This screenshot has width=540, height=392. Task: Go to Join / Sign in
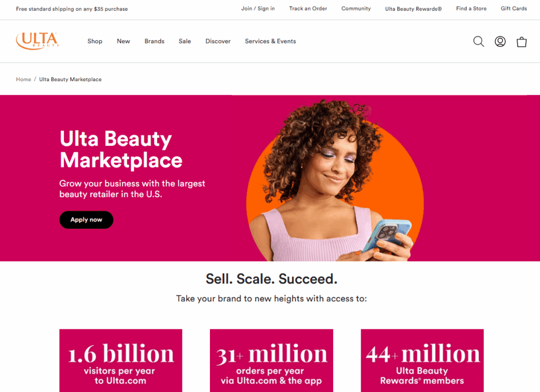click(x=258, y=8)
